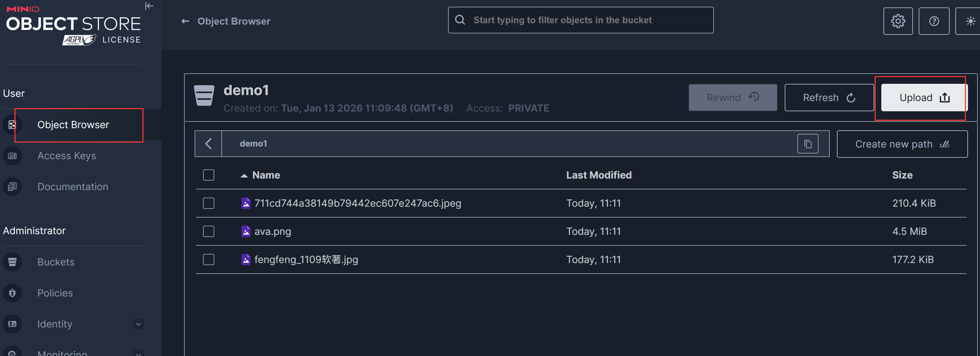Open Access Keys in the sidebar
The height and width of the screenshot is (356, 980).
click(x=67, y=156)
